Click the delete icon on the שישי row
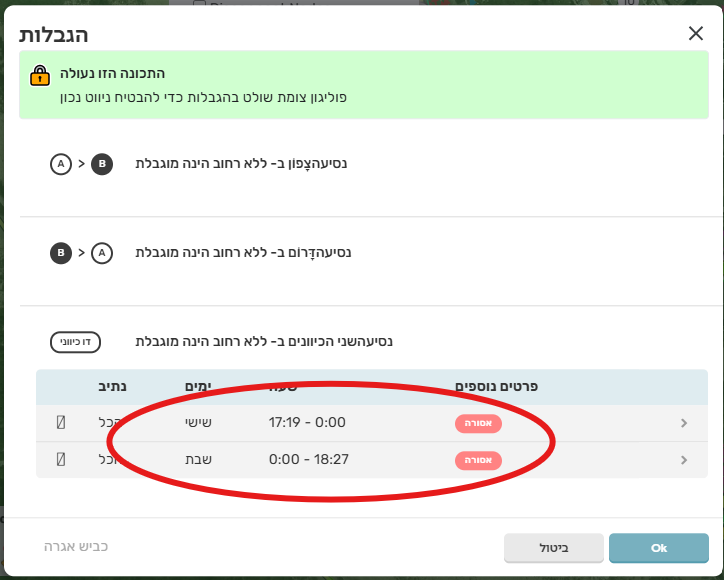The image size is (724, 580). point(61,423)
